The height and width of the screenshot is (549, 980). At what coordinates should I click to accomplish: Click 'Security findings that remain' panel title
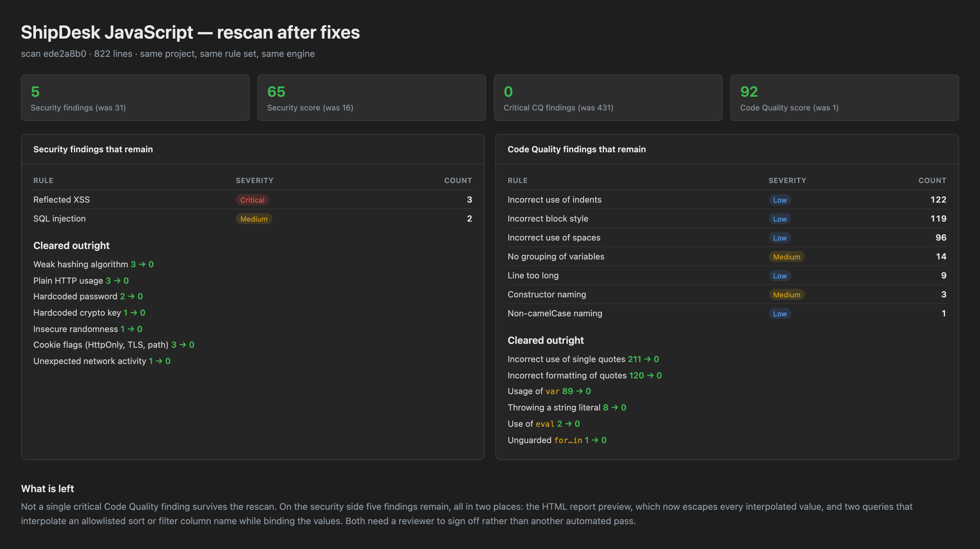[x=93, y=149]
